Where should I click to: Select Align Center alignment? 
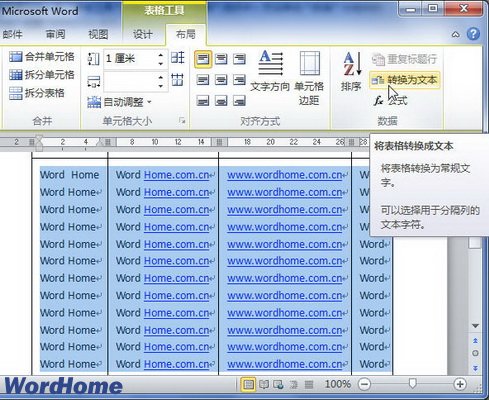(x=221, y=80)
